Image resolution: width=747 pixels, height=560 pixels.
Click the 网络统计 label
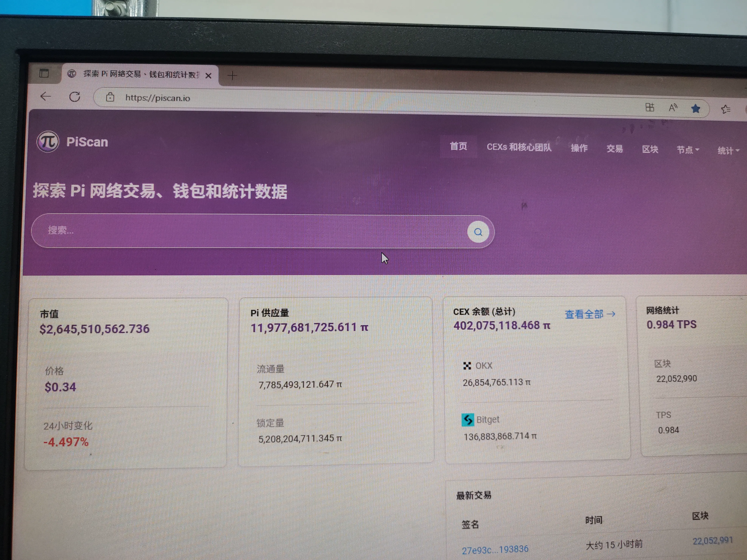[x=662, y=311]
